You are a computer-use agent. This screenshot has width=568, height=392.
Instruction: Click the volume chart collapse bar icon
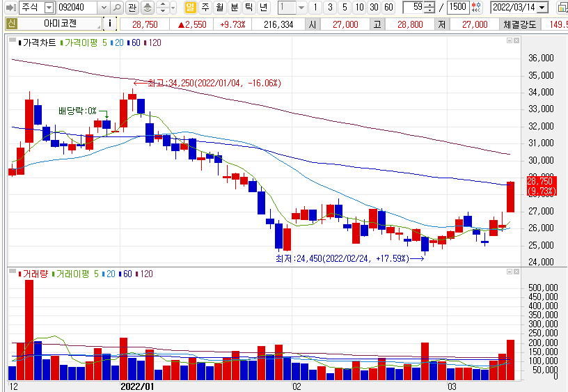coord(13,271)
